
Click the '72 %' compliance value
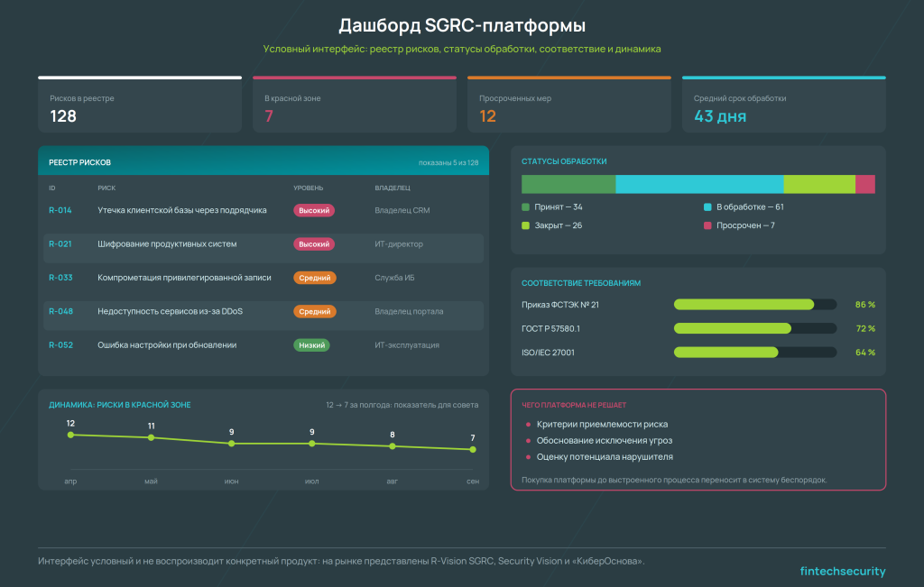pos(865,328)
